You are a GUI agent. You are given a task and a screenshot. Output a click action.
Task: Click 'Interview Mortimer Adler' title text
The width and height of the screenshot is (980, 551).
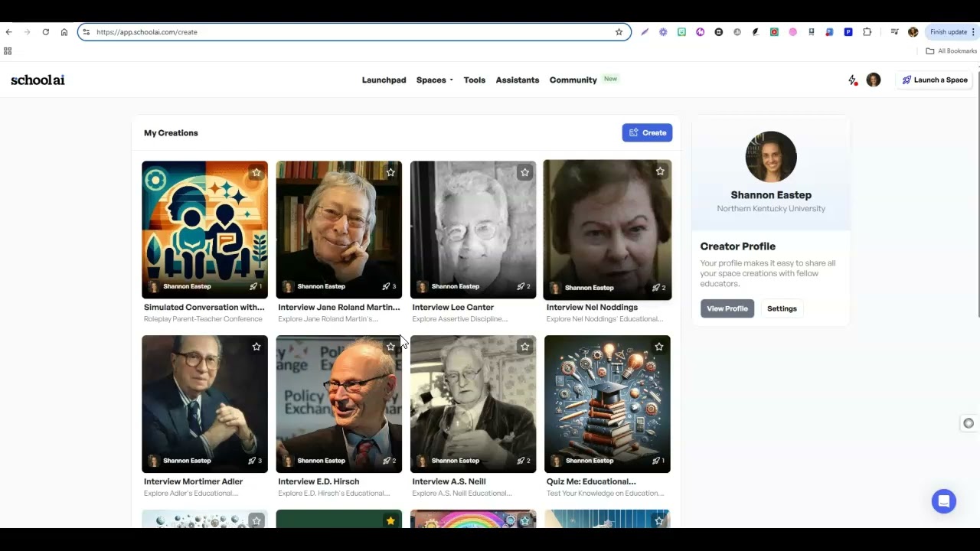(x=193, y=481)
